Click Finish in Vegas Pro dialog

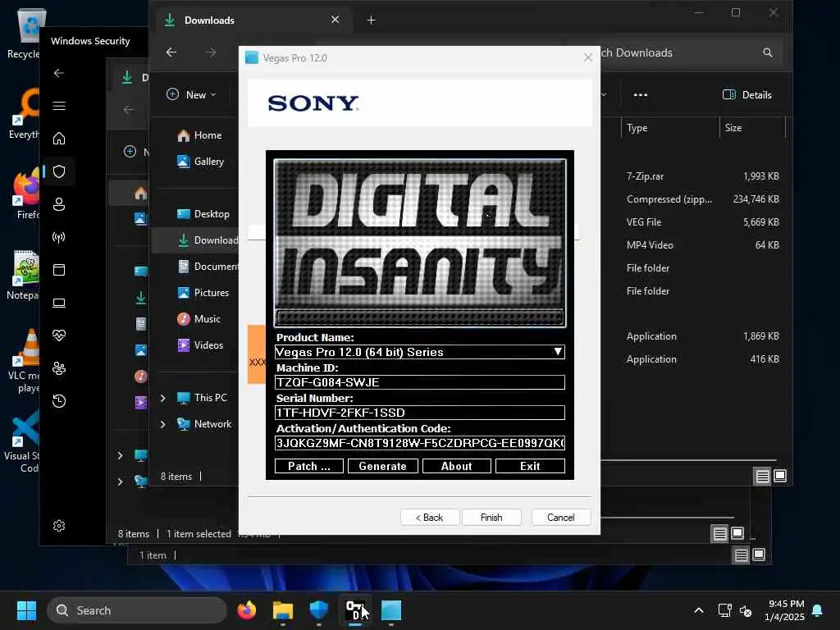(491, 518)
